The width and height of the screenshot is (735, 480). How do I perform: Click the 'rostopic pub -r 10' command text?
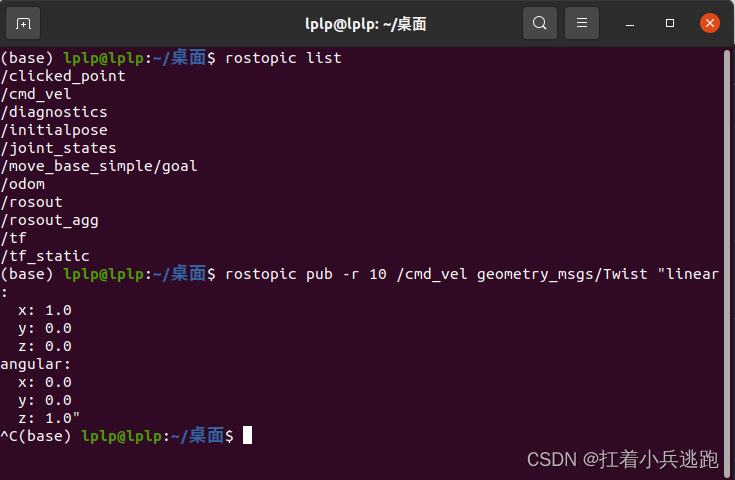(x=306, y=274)
